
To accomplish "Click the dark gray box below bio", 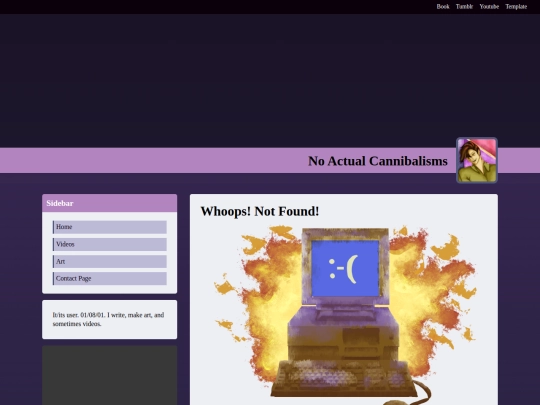I will (110, 375).
